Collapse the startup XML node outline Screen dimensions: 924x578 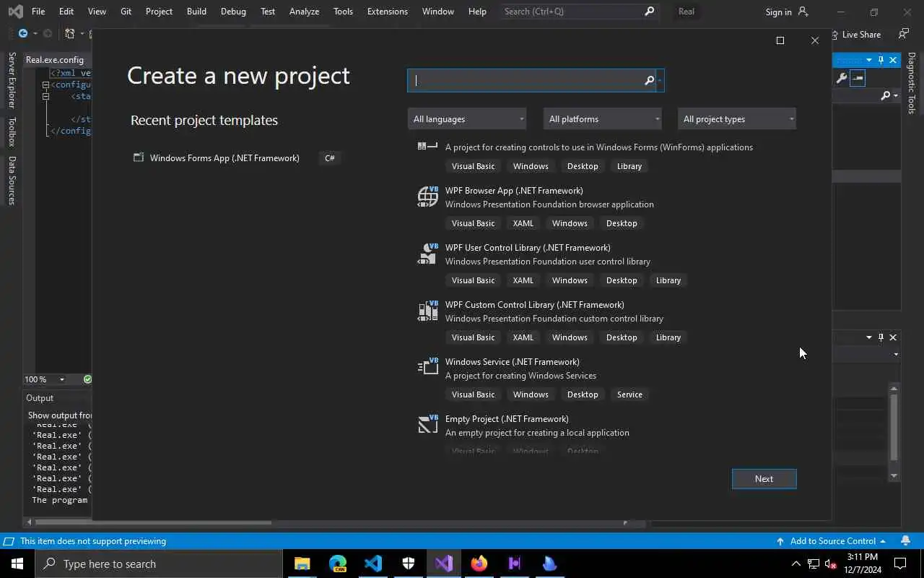point(45,96)
